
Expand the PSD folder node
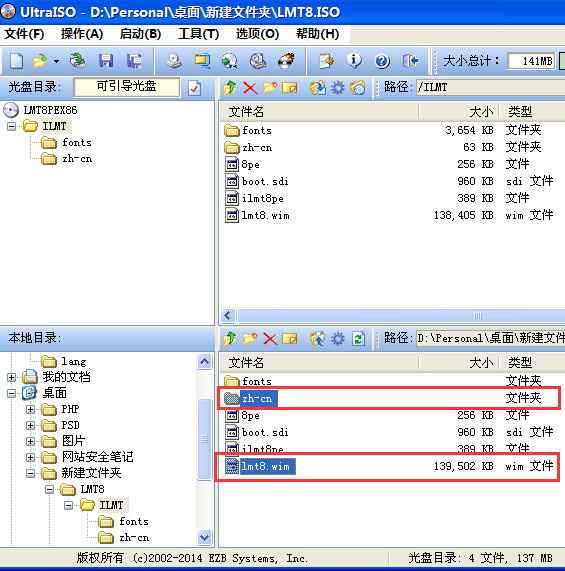coord(31,425)
